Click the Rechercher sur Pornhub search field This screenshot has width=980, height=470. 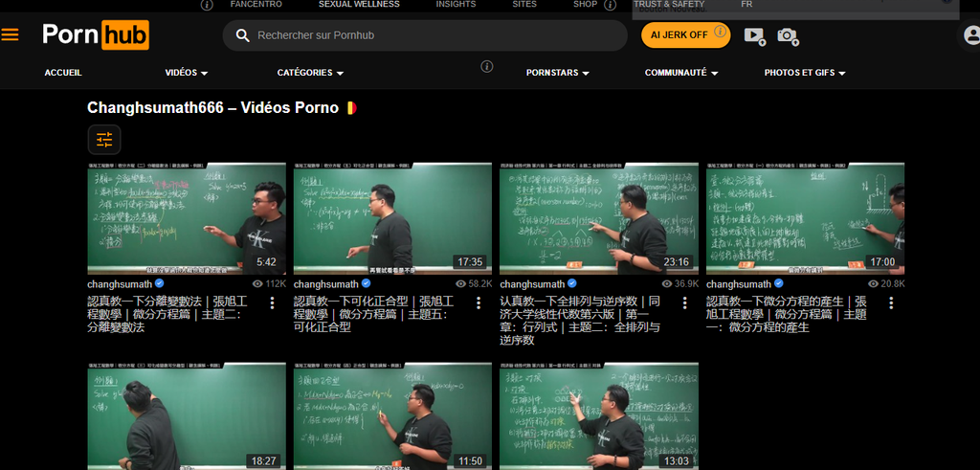click(425, 35)
